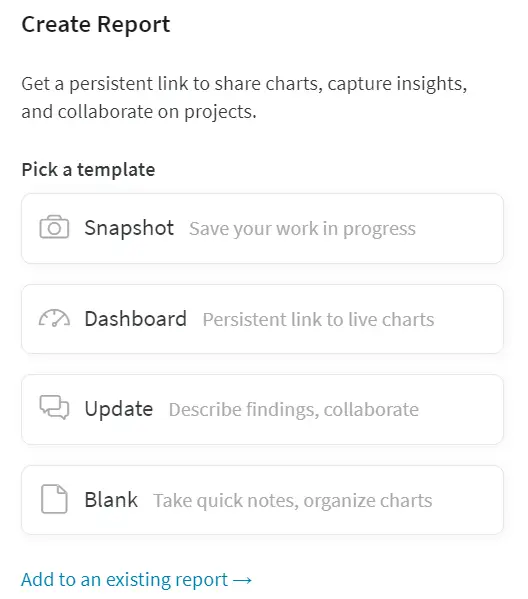Click the 'Pick a template' label
The width and height of the screenshot is (528, 599).
pyautogui.click(x=89, y=170)
